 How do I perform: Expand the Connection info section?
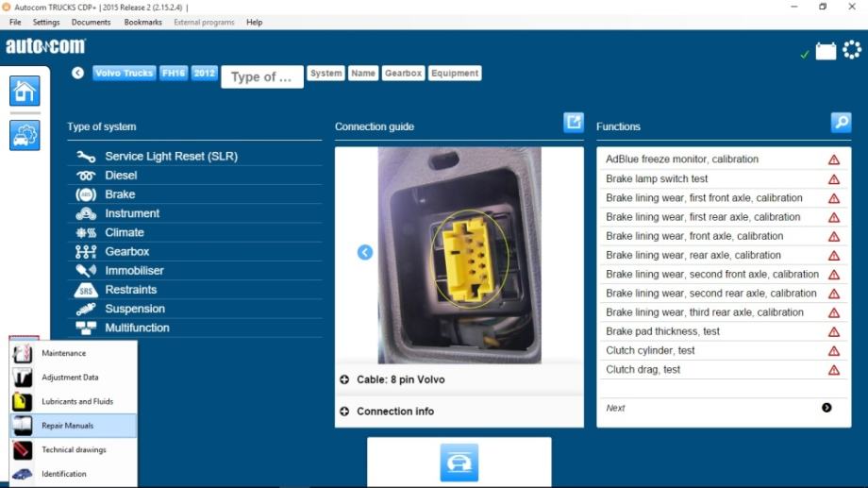coord(459,411)
